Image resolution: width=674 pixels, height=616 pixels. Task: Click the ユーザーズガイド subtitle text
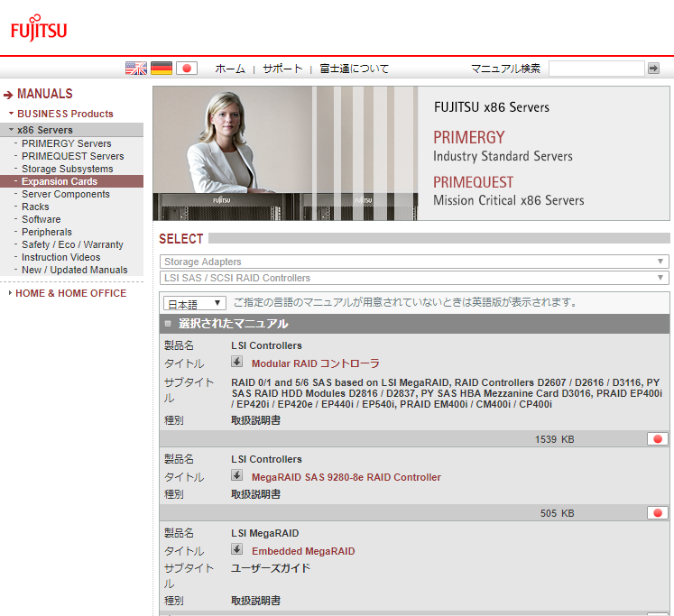tap(271, 568)
